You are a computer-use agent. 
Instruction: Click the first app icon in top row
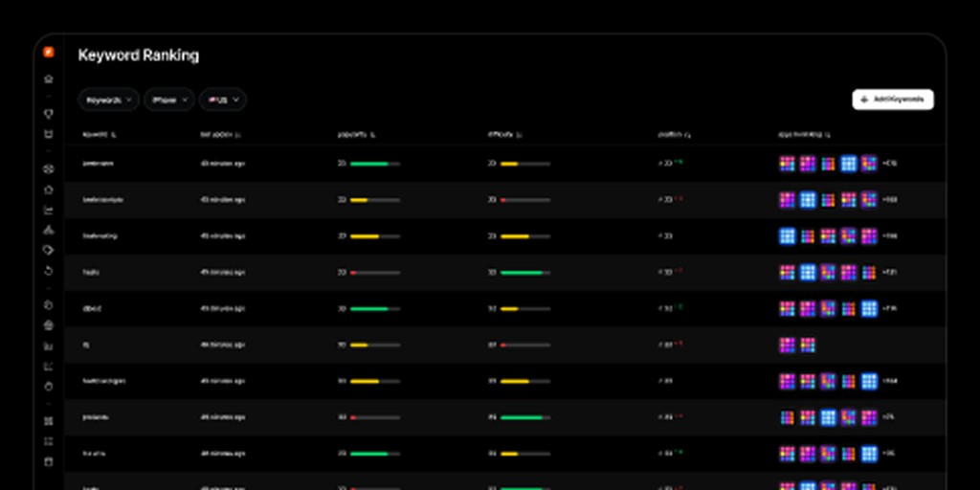[788, 164]
